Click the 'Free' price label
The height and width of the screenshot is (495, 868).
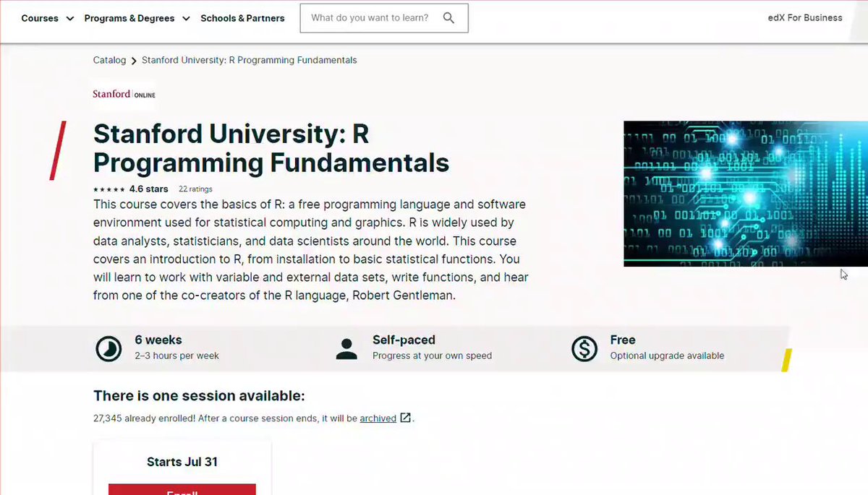pyautogui.click(x=623, y=340)
